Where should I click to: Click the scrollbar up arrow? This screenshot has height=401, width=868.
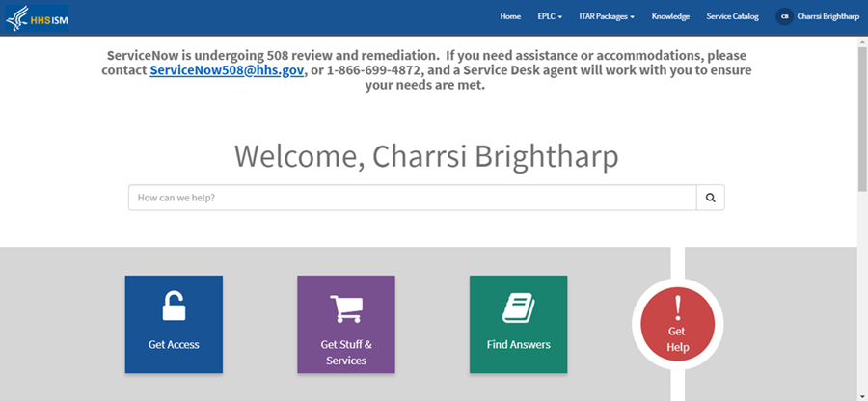click(x=862, y=40)
